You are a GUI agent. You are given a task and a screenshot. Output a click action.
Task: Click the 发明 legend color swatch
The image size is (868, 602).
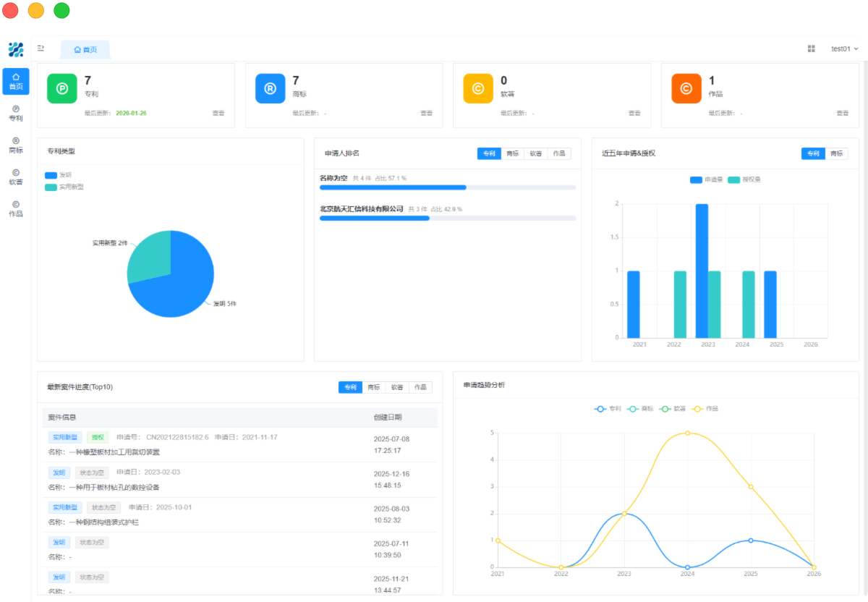(x=51, y=175)
